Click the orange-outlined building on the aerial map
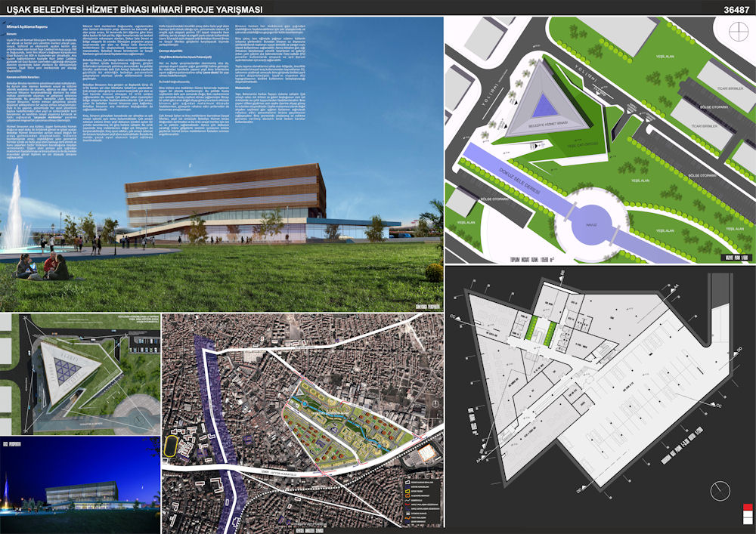 point(426,452)
